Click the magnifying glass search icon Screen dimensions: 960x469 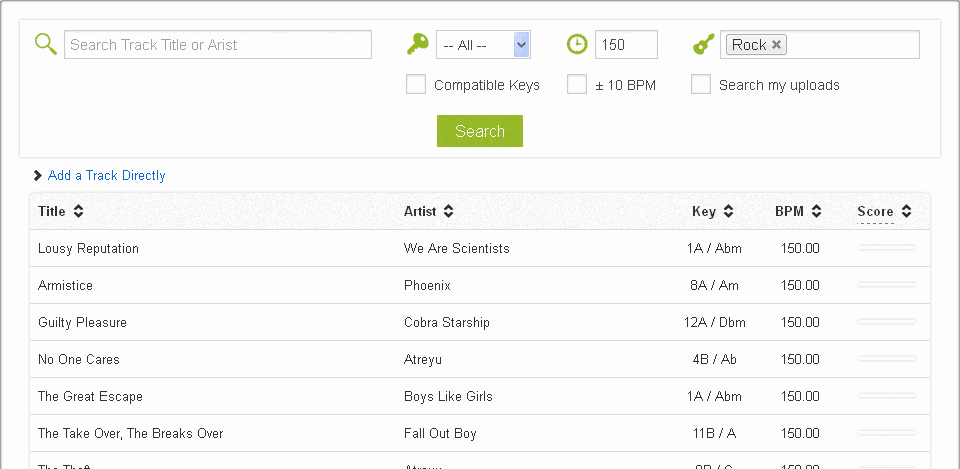pos(46,44)
